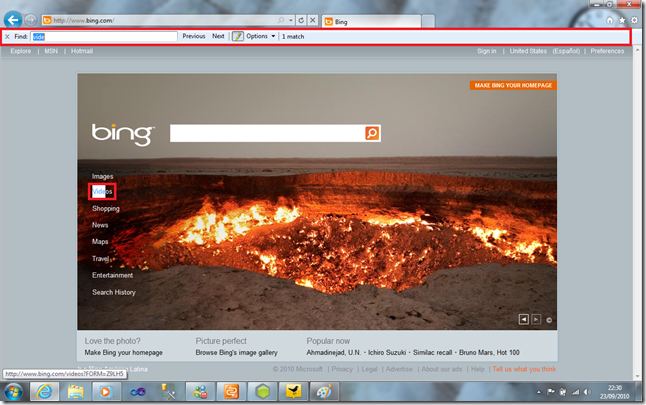
Task: Open the Tools gear icon
Action: click(x=634, y=20)
